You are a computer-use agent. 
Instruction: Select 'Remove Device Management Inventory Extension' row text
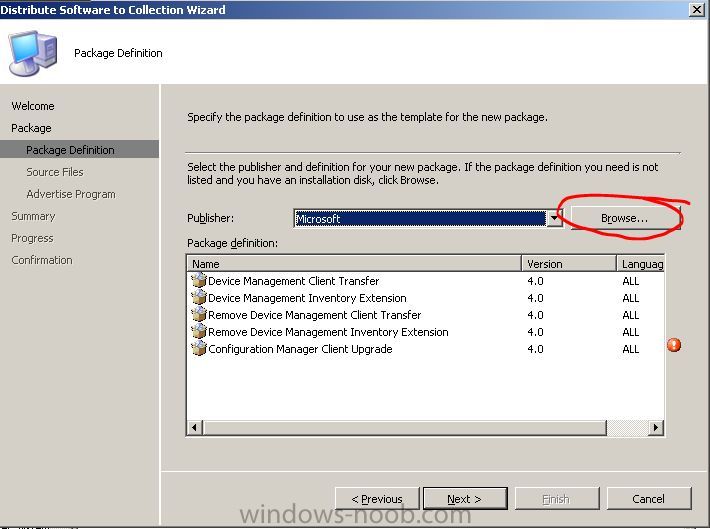click(328, 332)
